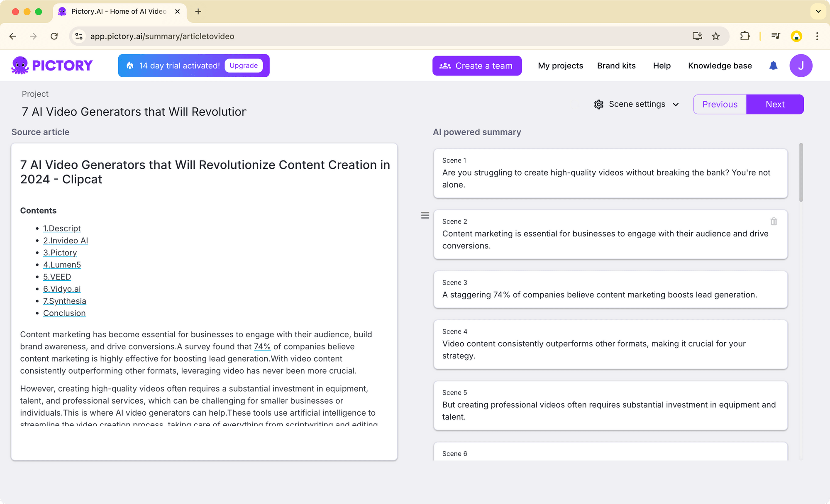Click the Scene settings gear icon
This screenshot has height=504, width=830.
598,105
